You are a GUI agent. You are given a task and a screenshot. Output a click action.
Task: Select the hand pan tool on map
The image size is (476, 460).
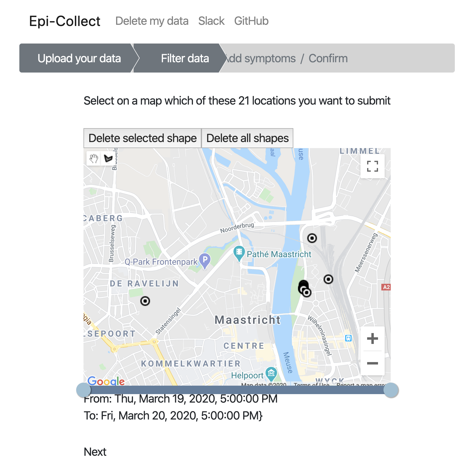pyautogui.click(x=94, y=158)
